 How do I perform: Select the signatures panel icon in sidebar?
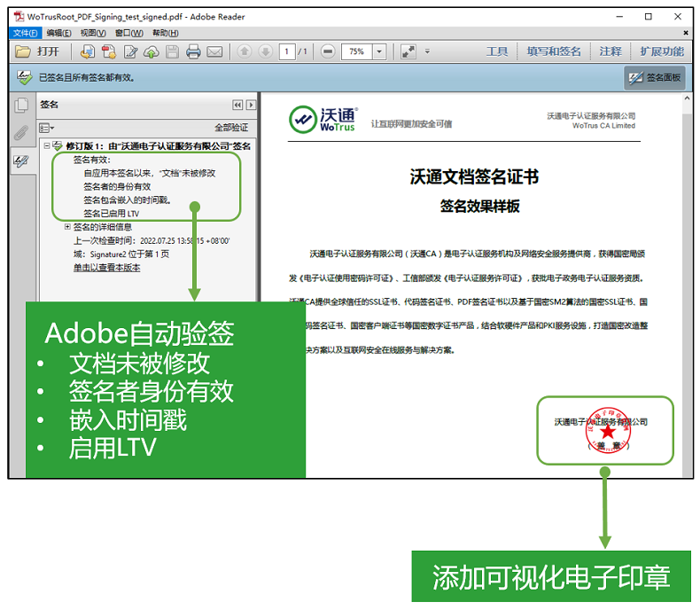[20, 161]
